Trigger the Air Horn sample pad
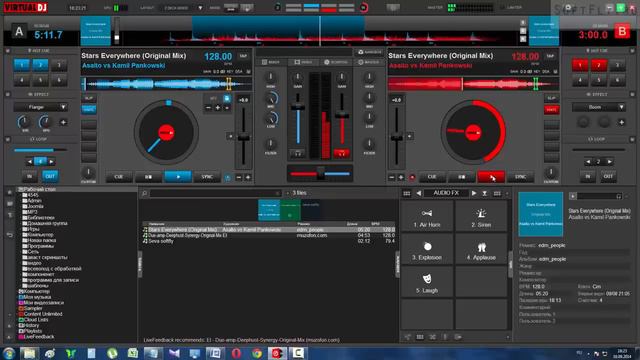The height and width of the screenshot is (360, 640). click(x=427, y=217)
